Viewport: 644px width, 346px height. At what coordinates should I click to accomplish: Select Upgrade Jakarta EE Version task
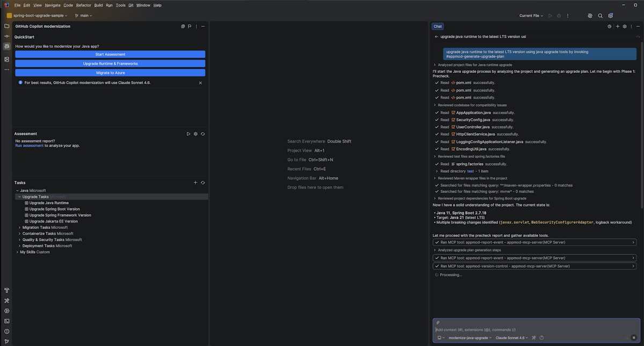pyautogui.click(x=53, y=221)
